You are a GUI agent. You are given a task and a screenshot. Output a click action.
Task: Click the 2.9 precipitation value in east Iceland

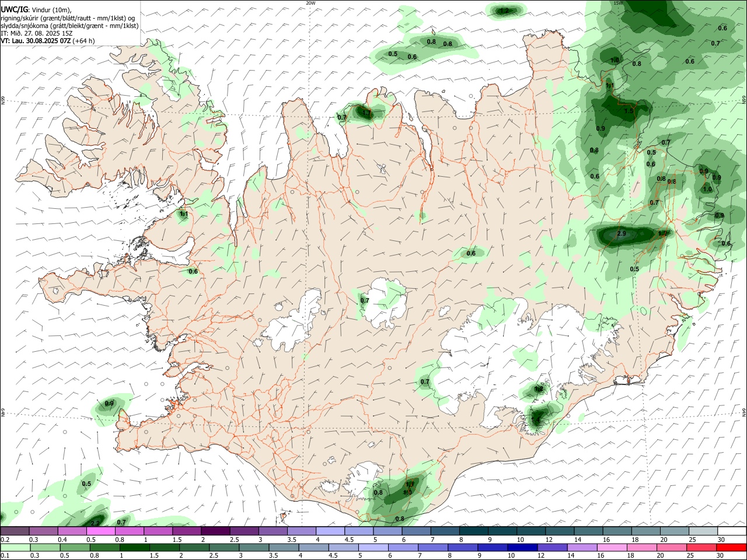click(622, 234)
